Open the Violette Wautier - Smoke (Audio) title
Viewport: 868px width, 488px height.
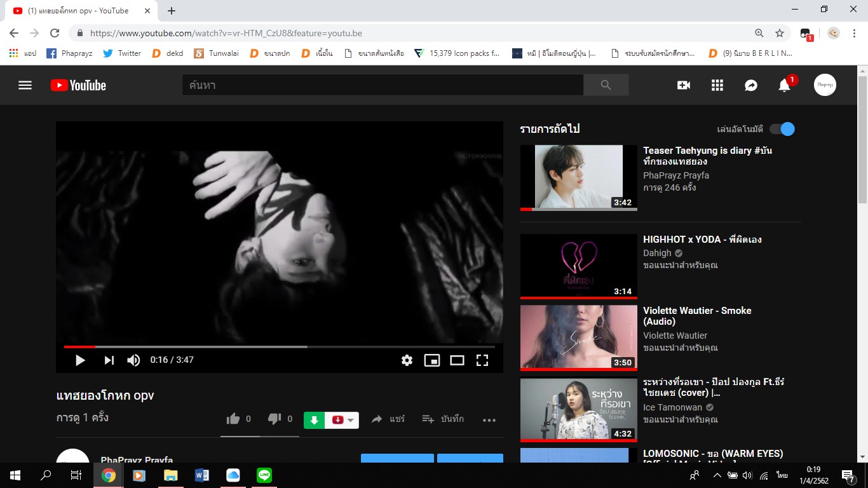coord(697,316)
